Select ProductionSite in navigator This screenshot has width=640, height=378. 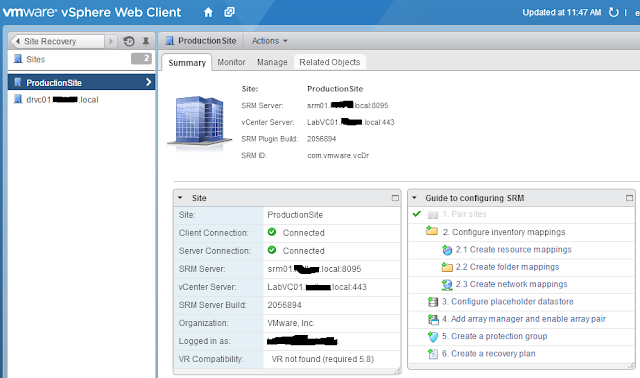pos(81,82)
